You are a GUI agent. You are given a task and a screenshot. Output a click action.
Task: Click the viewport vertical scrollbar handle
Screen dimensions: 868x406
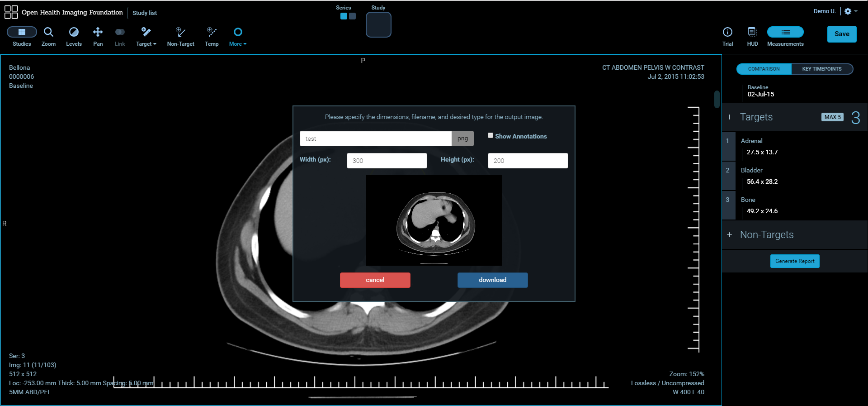pyautogui.click(x=717, y=99)
